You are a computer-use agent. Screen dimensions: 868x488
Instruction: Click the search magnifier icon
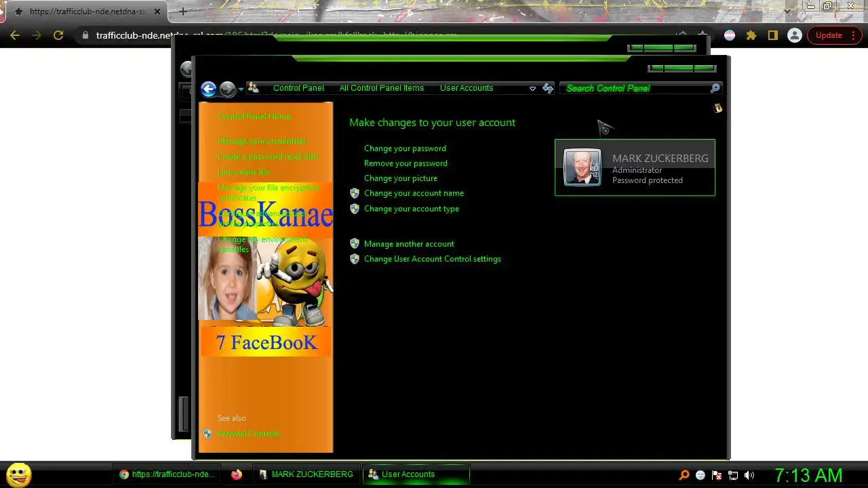tap(715, 88)
